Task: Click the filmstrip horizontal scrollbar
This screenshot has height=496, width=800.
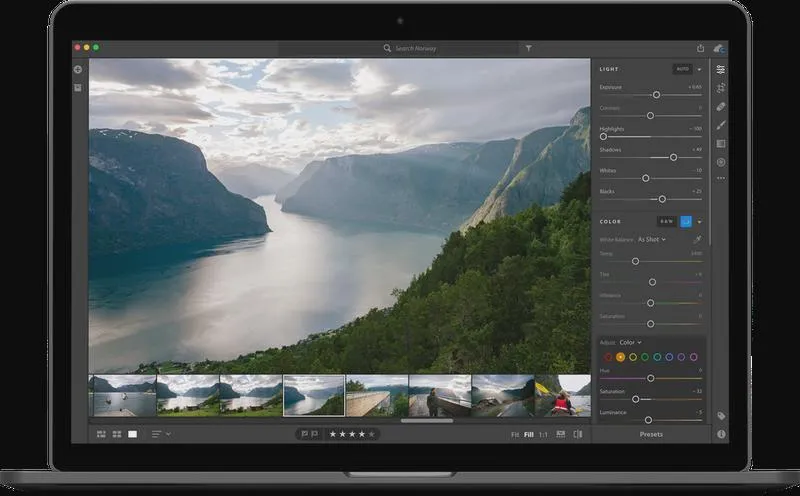Action: click(x=427, y=421)
